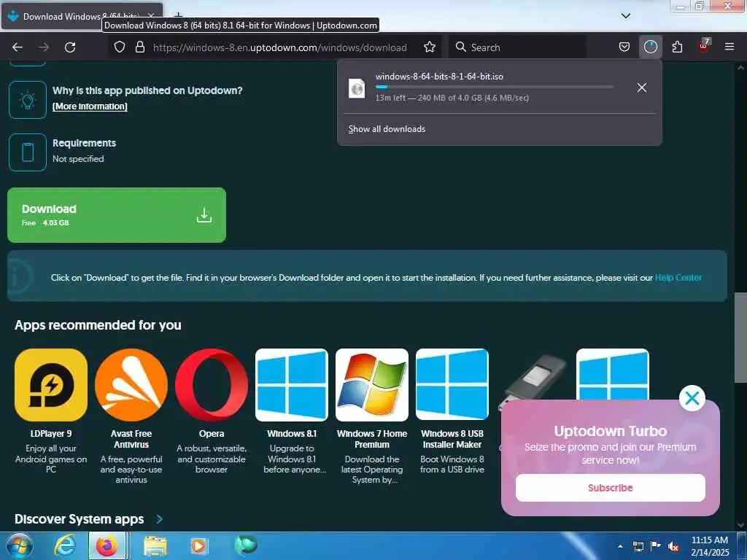The height and width of the screenshot is (560, 747).
Task: Click the Discover System apps heading
Action: tap(79, 519)
